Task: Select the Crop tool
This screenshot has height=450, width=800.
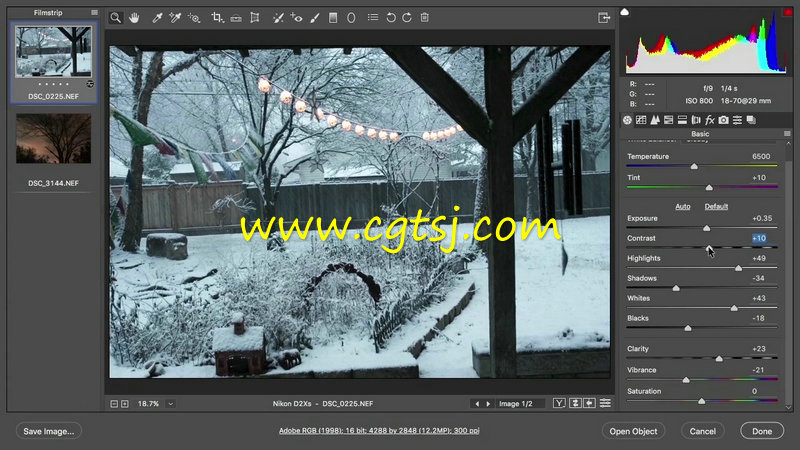Action: pos(217,18)
